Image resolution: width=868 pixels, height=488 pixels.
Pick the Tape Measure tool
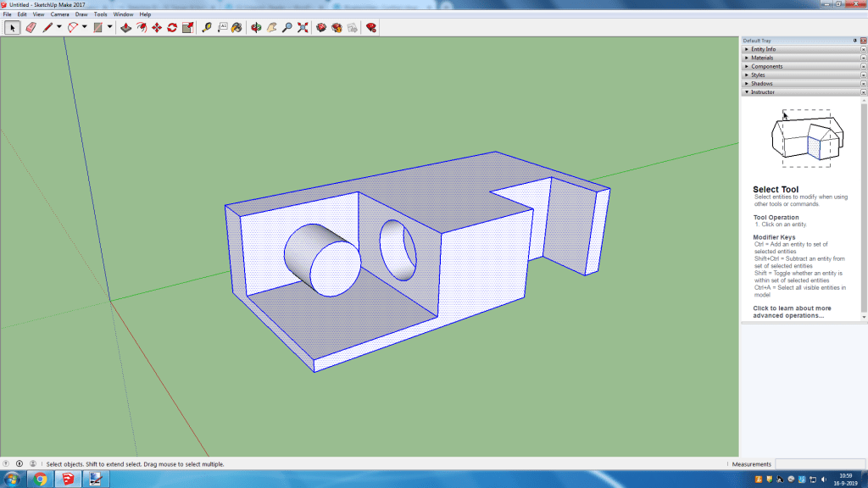[207, 28]
